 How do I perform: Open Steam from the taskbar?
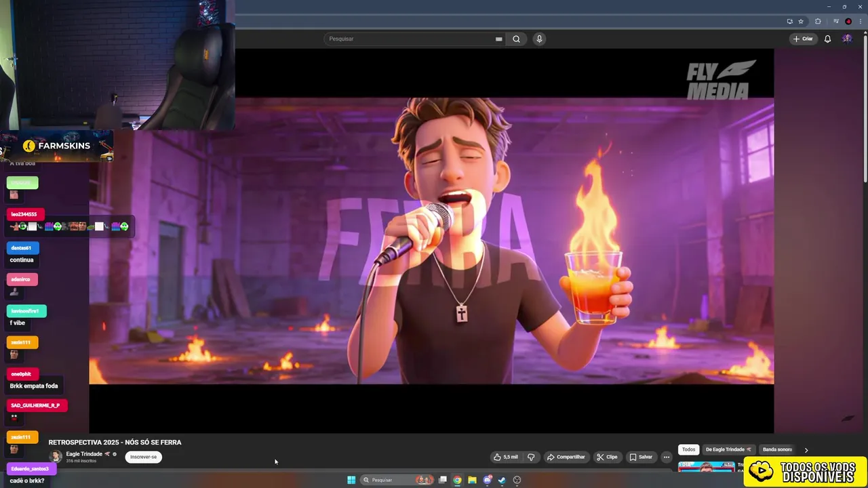(x=502, y=480)
